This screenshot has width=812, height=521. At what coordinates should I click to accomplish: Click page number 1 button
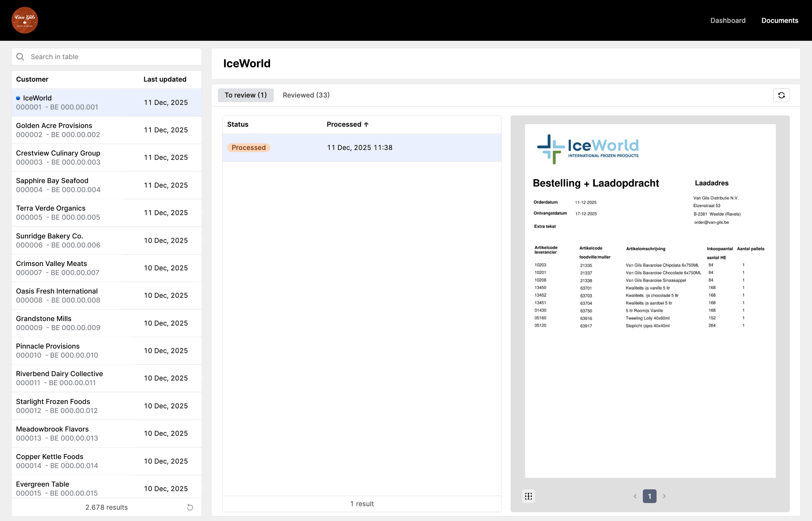[x=649, y=496]
